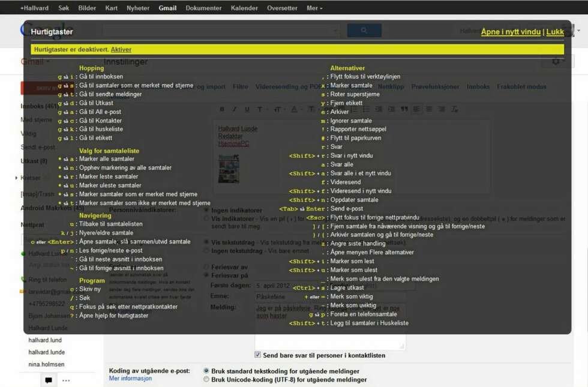Screen dimensions: 588x387
Task: Select chat contact nina.holmsen
Action: coord(47,364)
